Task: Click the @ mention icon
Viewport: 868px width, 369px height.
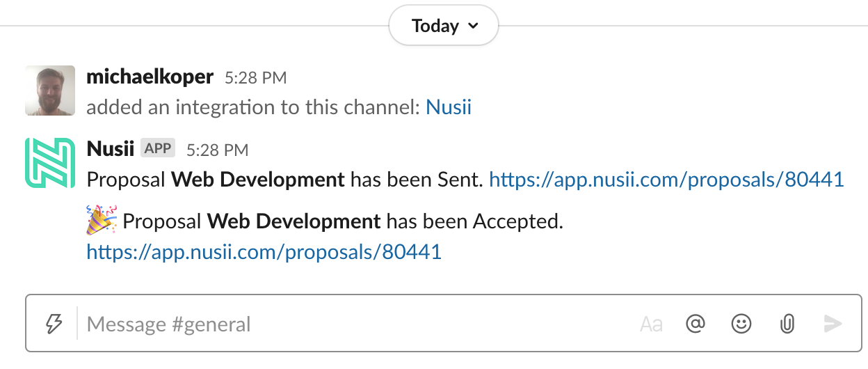Action: (x=696, y=324)
